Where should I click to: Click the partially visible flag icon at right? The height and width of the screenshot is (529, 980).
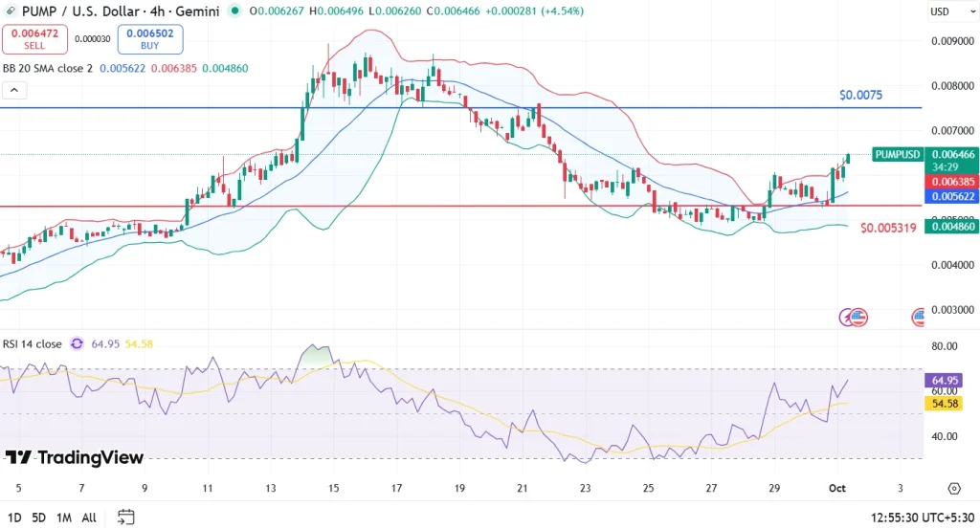(919, 317)
